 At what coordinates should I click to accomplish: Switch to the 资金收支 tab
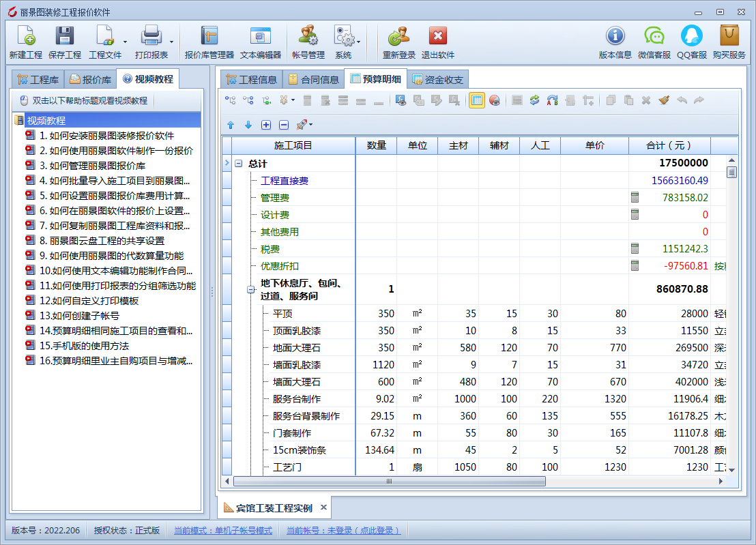(438, 80)
